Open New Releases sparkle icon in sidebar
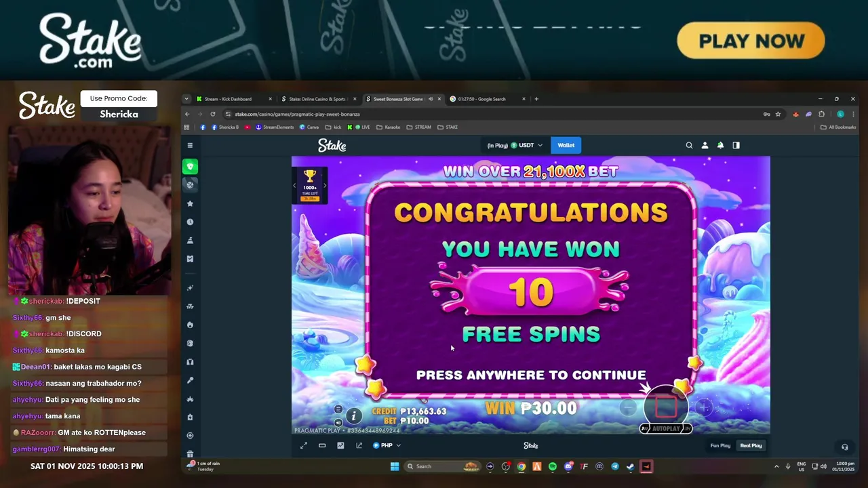Viewport: 868px width, 488px height. coord(191,288)
